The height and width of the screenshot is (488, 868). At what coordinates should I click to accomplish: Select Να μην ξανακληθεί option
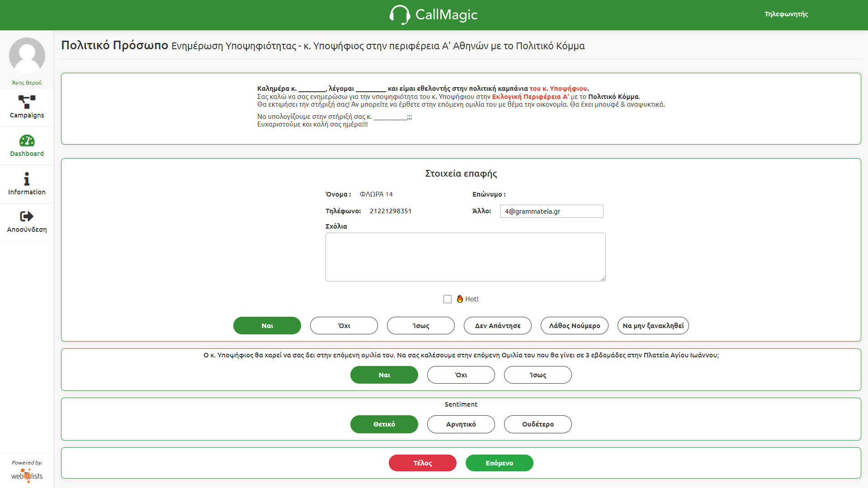[x=653, y=325]
